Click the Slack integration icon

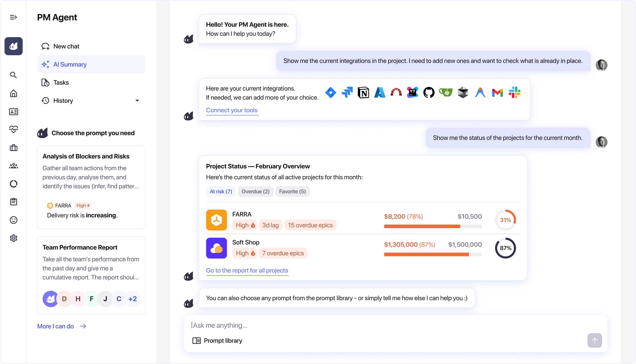(x=514, y=93)
